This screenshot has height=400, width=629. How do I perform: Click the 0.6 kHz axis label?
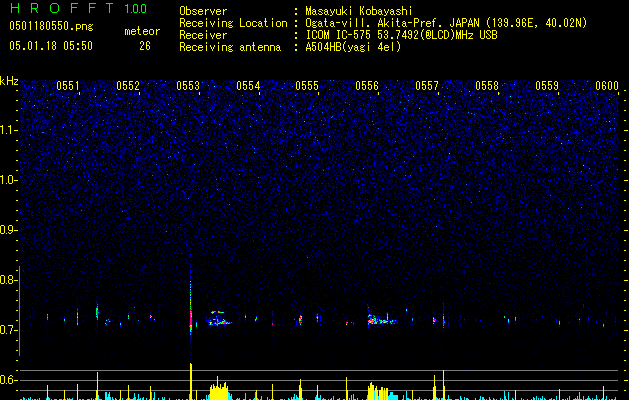point(9,380)
